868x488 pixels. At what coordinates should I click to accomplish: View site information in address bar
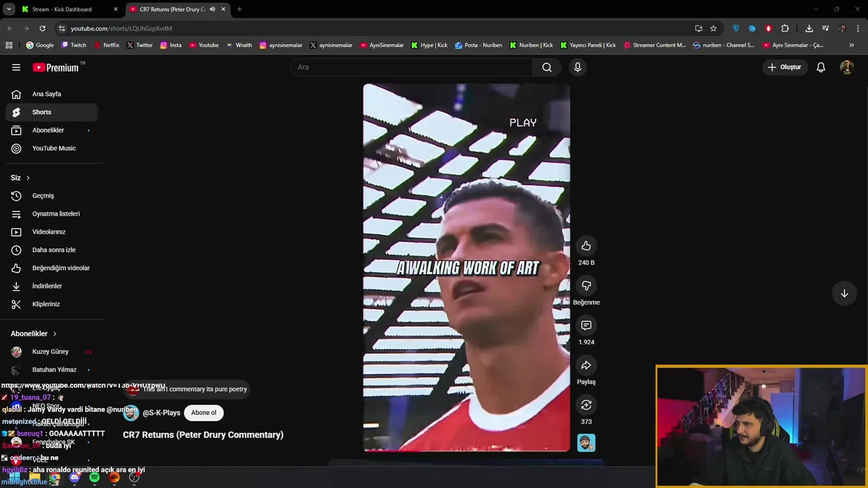click(62, 28)
